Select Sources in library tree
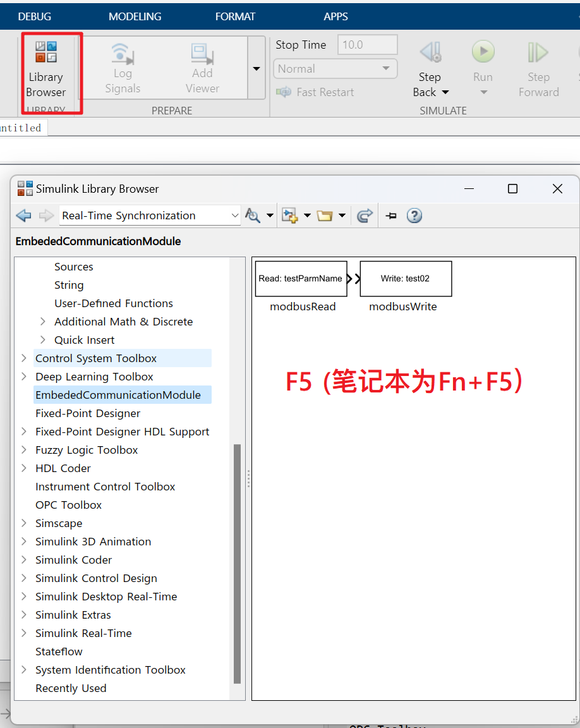The image size is (580, 728). 74,267
